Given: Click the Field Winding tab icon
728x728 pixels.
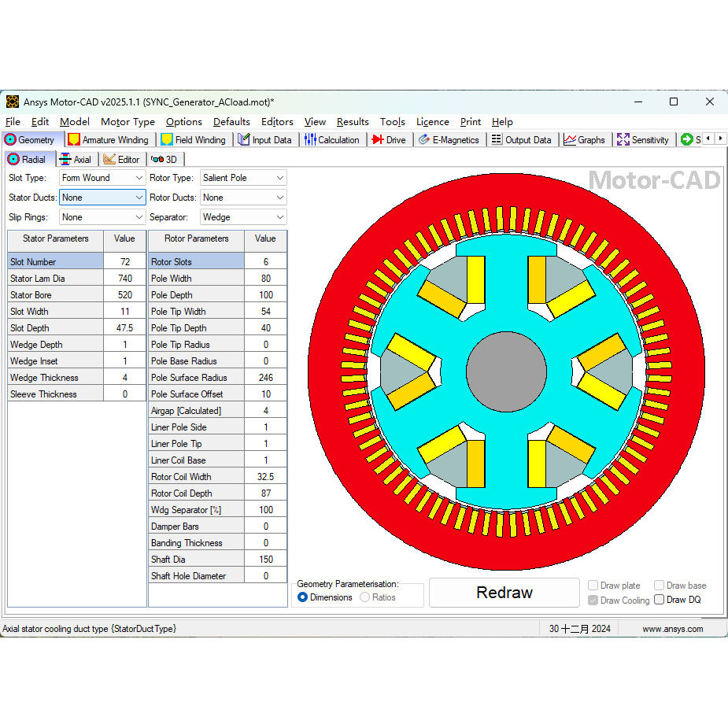Looking at the screenshot, I should 167,140.
